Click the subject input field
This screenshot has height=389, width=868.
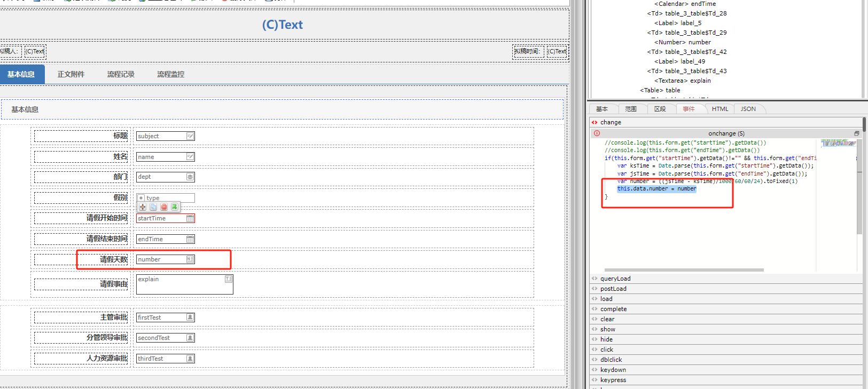point(166,136)
